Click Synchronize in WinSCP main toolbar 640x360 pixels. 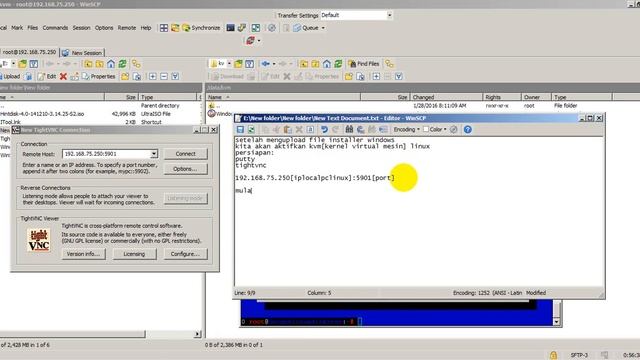pos(201,28)
